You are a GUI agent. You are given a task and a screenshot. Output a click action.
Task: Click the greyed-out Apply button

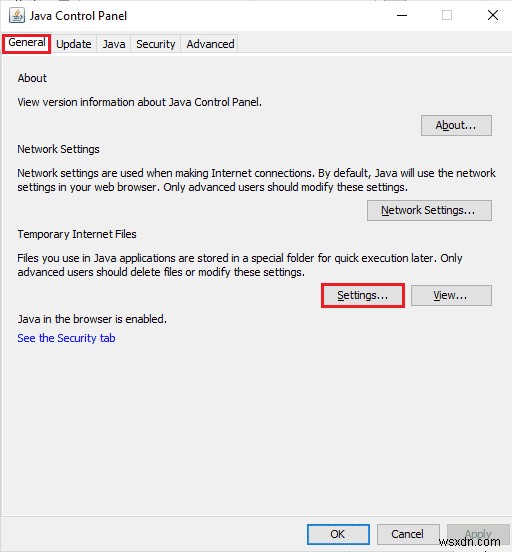coord(478,534)
